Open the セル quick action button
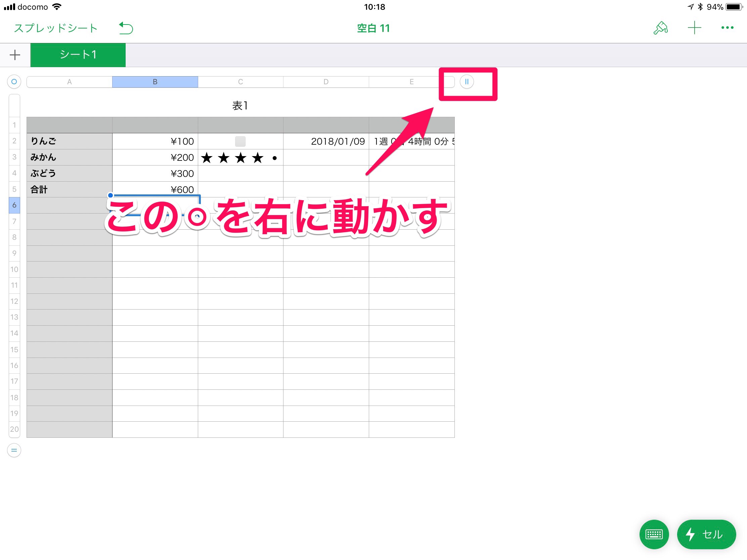This screenshot has width=747, height=560. [706, 534]
